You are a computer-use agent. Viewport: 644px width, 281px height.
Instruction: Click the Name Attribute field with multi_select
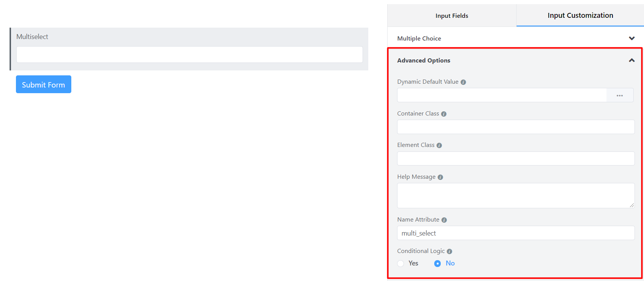click(515, 233)
